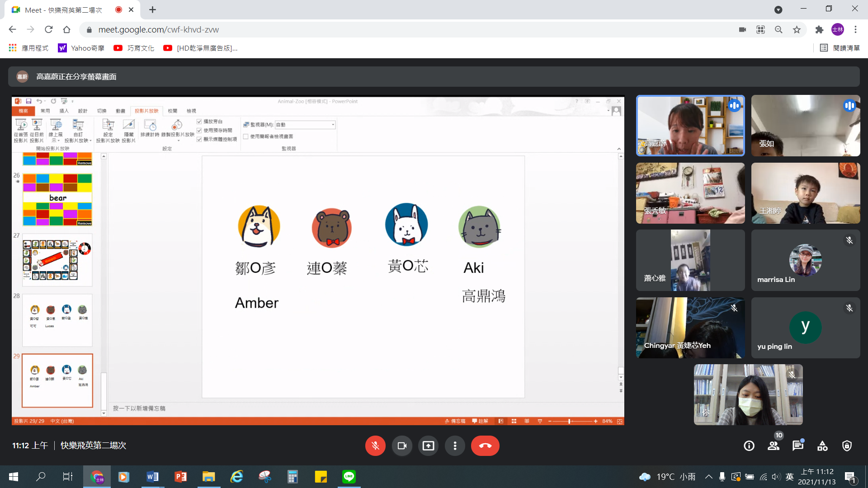Viewport: 868px width, 488px height.
Task: Close the Meet browser tab
Action: click(131, 9)
